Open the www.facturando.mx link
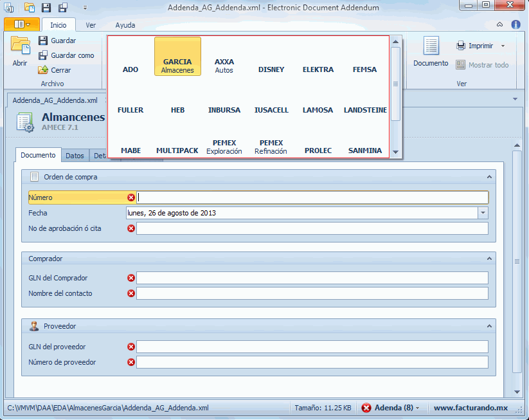 (471, 408)
